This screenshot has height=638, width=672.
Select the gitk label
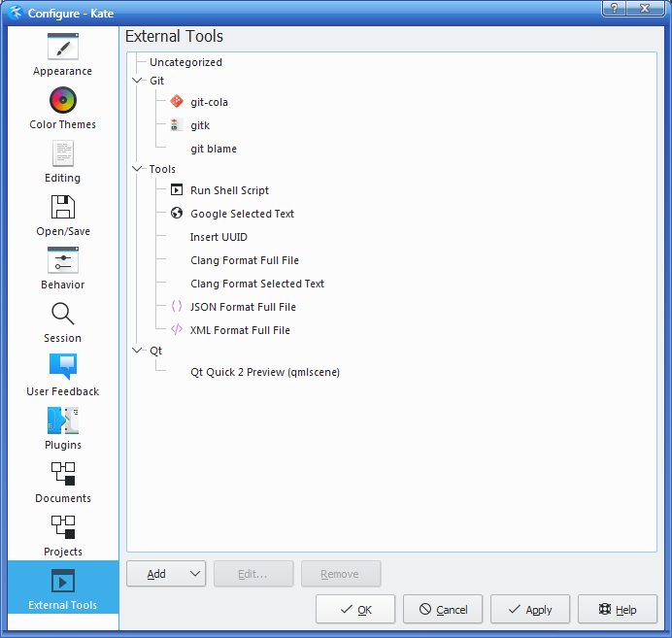tap(200, 125)
